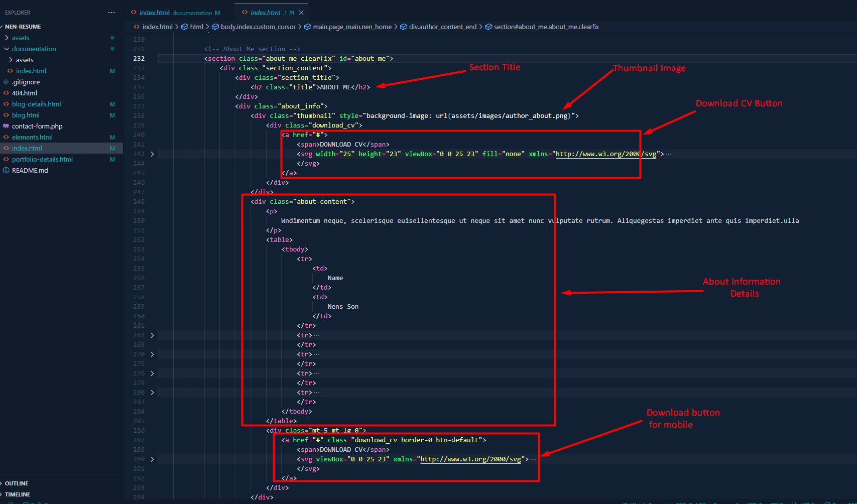Screen dimensions: 857x504
Task: Unfold the collapsed code at line 262
Action: click(152, 335)
